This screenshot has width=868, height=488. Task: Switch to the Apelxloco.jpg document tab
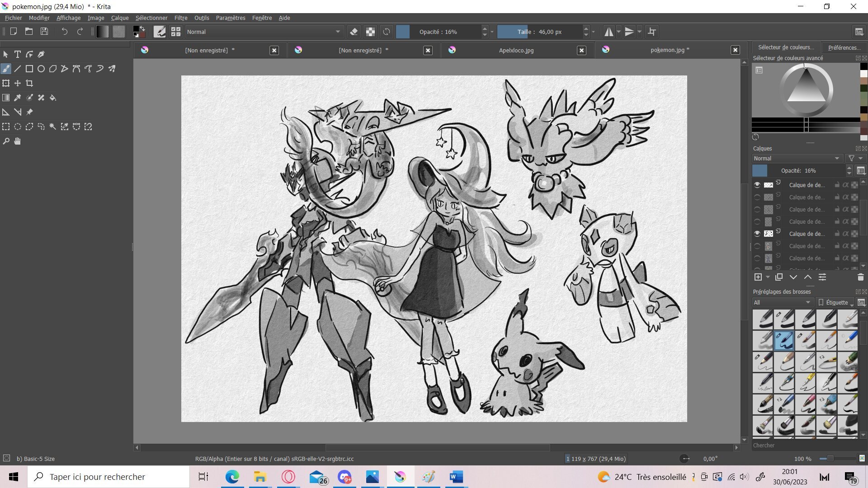(x=516, y=50)
